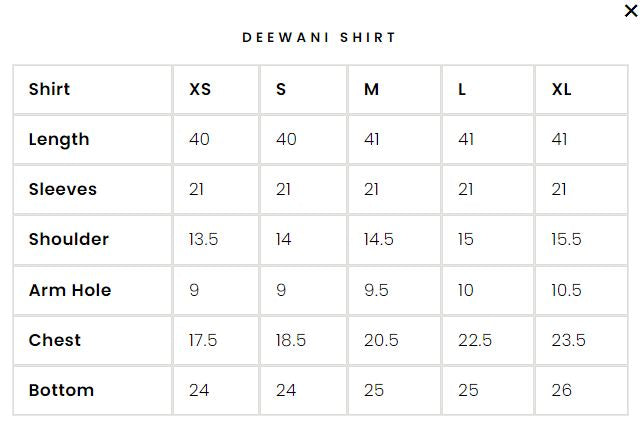Screen dimensions: 642x422
Task: Select the XS size column header
Action: pyautogui.click(x=200, y=89)
